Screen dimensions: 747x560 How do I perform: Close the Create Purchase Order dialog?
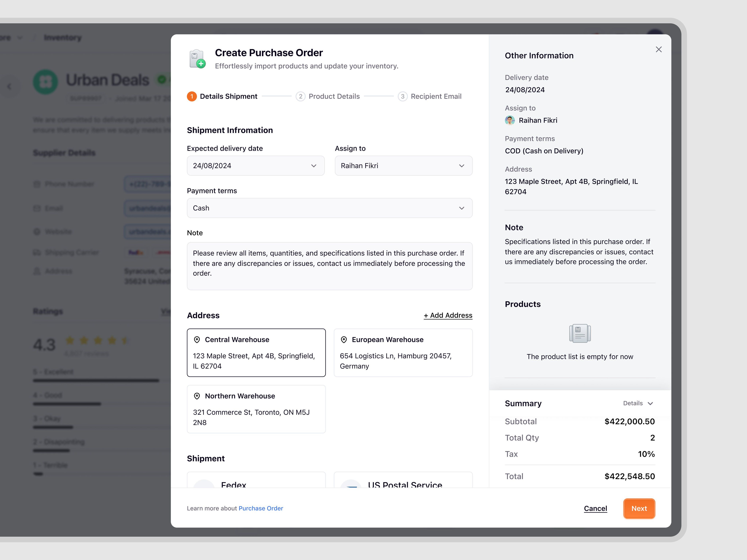658,50
